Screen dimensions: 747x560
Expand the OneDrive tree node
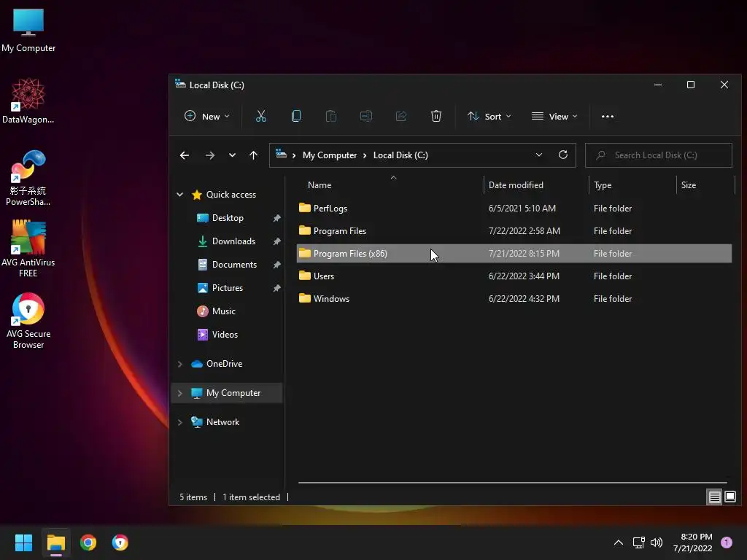[179, 364]
